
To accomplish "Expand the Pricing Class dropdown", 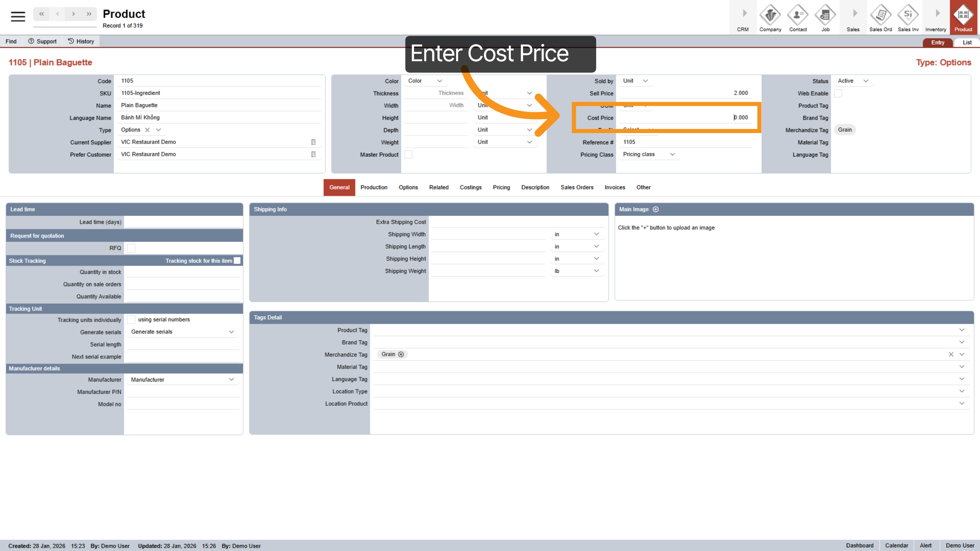I will coord(648,154).
